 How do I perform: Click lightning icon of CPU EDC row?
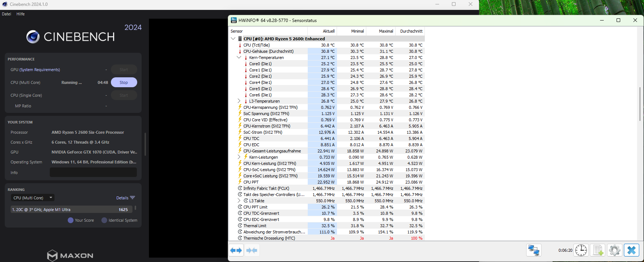[240, 145]
